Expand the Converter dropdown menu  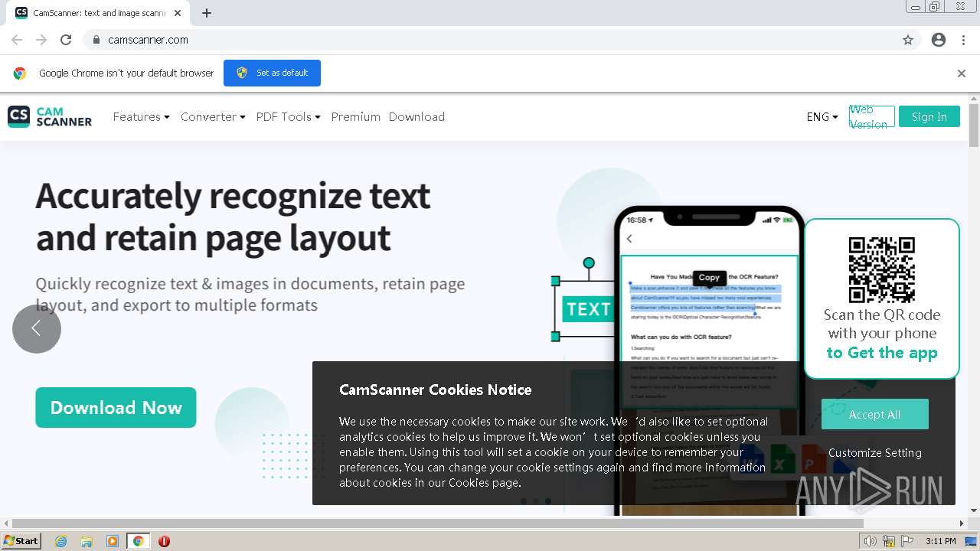[x=213, y=117]
